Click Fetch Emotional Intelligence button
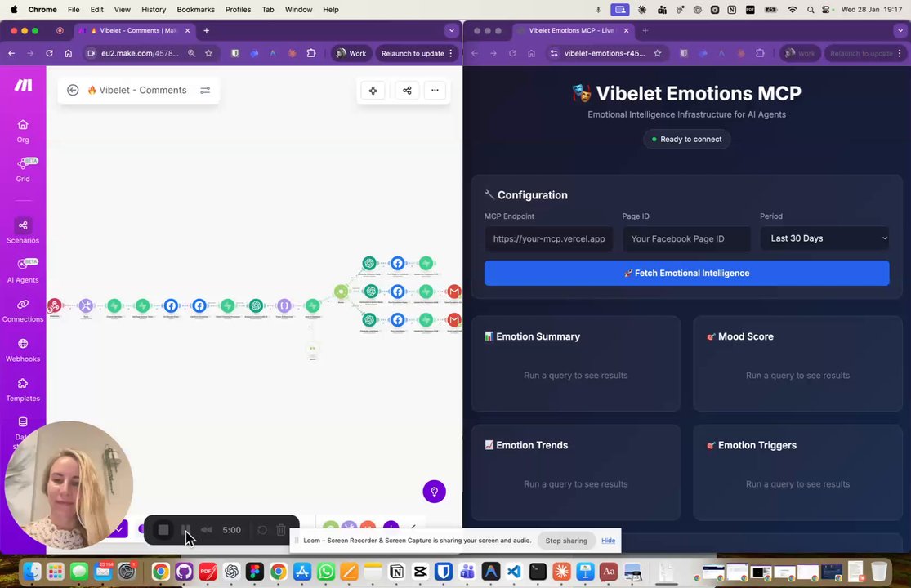The height and width of the screenshot is (588, 911). point(687,273)
